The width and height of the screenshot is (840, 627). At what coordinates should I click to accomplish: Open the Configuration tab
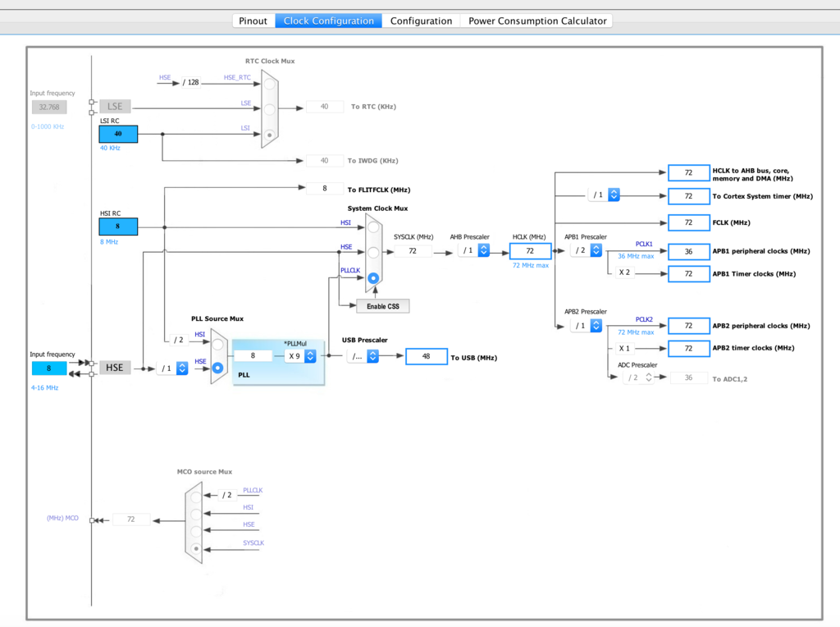[x=421, y=21]
